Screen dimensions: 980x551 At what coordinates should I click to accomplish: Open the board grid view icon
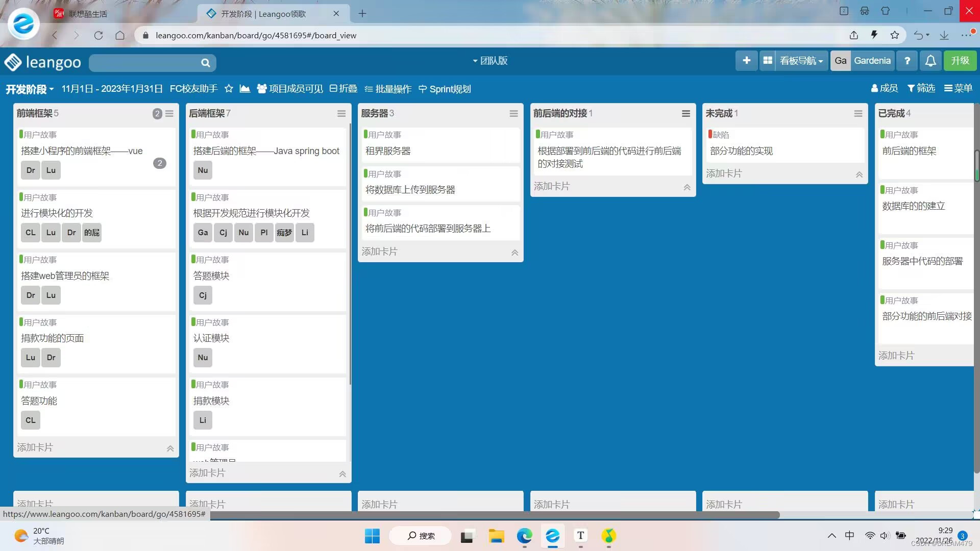point(768,61)
